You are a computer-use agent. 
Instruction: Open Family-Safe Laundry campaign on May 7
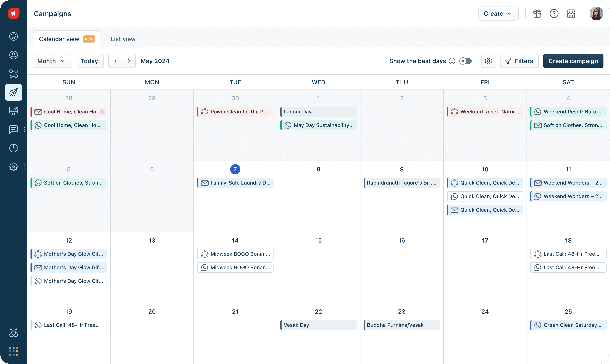click(x=235, y=183)
